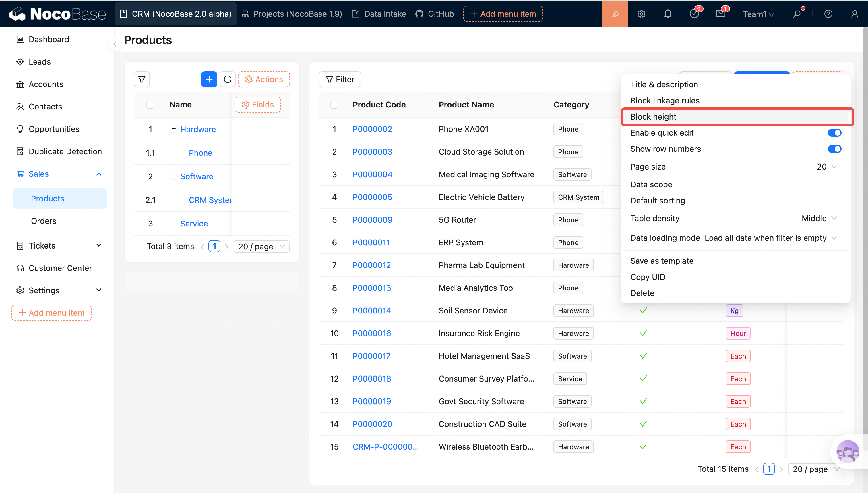This screenshot has width=868, height=493.
Task: Open the filter funnel in categories block
Action: [142, 79]
